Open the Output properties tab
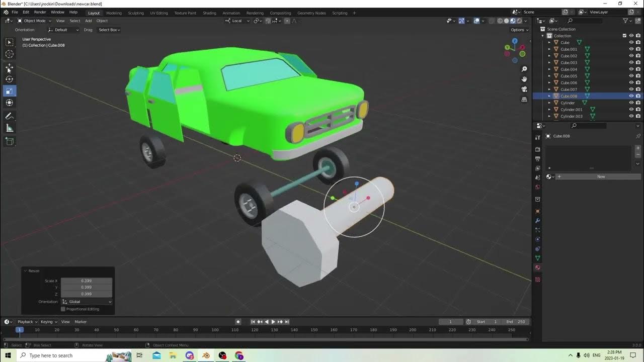Viewport: 644px width, 362px height. click(x=537, y=159)
